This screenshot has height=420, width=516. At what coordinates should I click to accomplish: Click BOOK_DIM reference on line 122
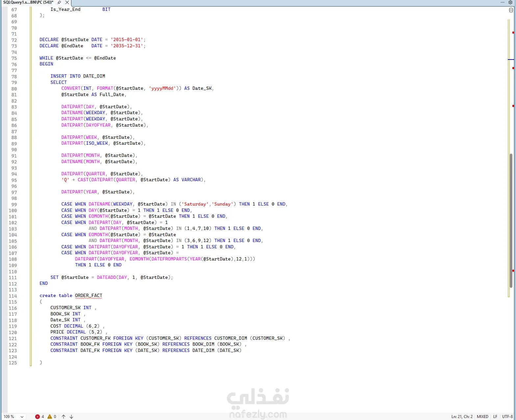(203, 344)
